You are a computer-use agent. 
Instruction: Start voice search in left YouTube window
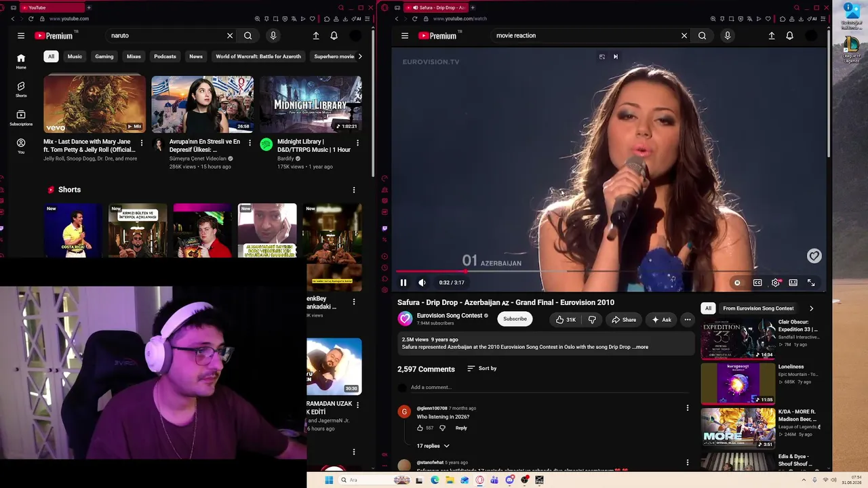[x=273, y=36]
